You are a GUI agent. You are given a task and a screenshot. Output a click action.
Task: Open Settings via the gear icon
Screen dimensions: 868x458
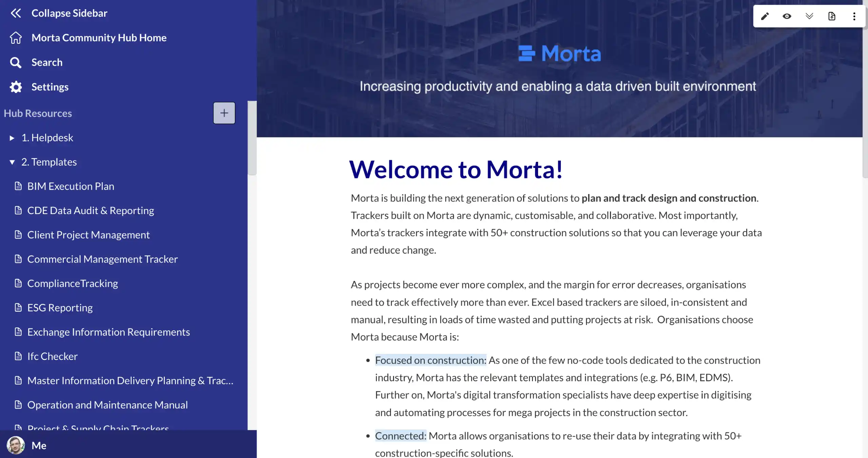pyautogui.click(x=16, y=87)
